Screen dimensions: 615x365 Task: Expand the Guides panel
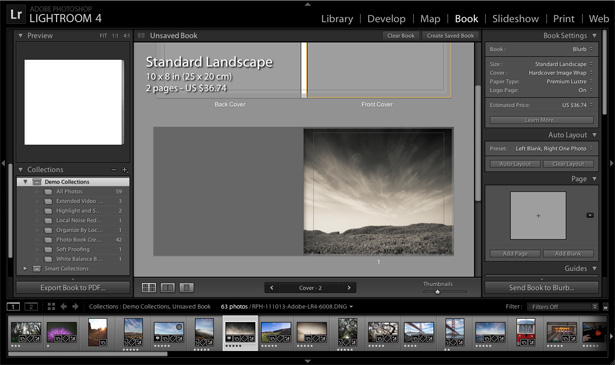(x=595, y=269)
